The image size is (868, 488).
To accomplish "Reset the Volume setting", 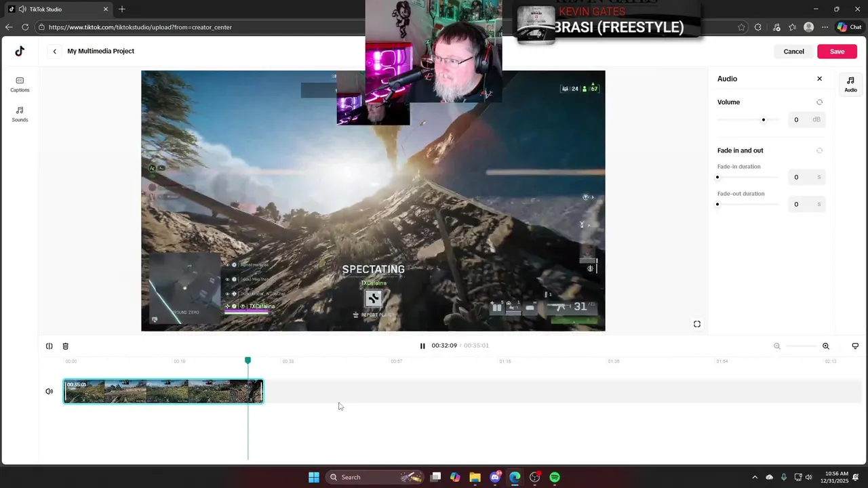I will tap(819, 102).
